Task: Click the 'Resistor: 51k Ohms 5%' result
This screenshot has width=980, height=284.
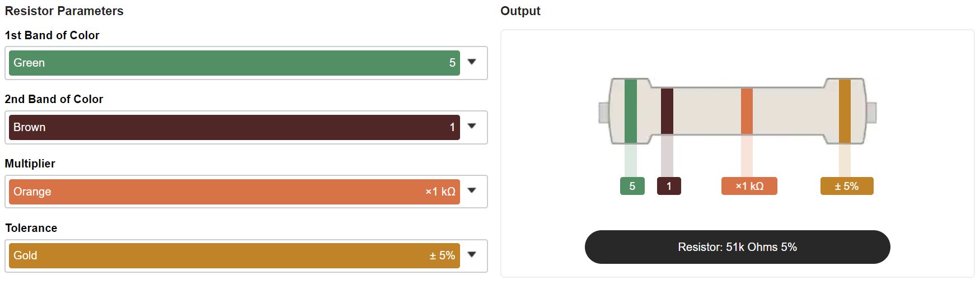Action: click(x=738, y=247)
